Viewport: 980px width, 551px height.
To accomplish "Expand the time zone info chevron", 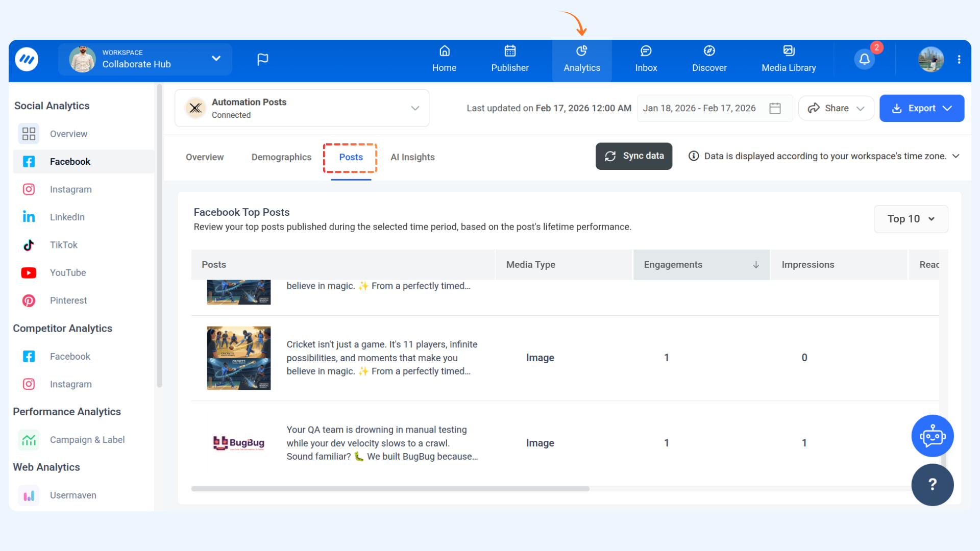I will (956, 156).
